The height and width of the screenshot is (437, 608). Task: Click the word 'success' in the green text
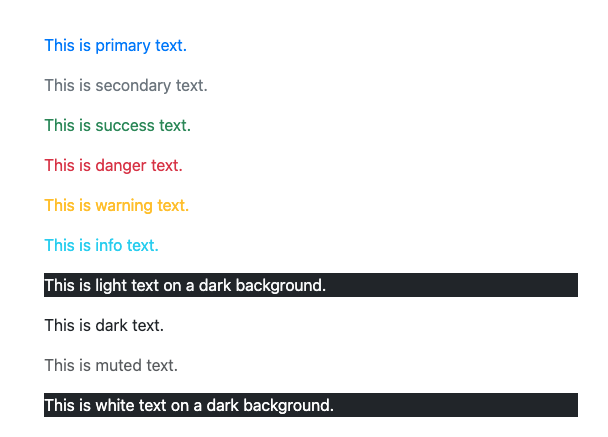pyautogui.click(x=125, y=125)
